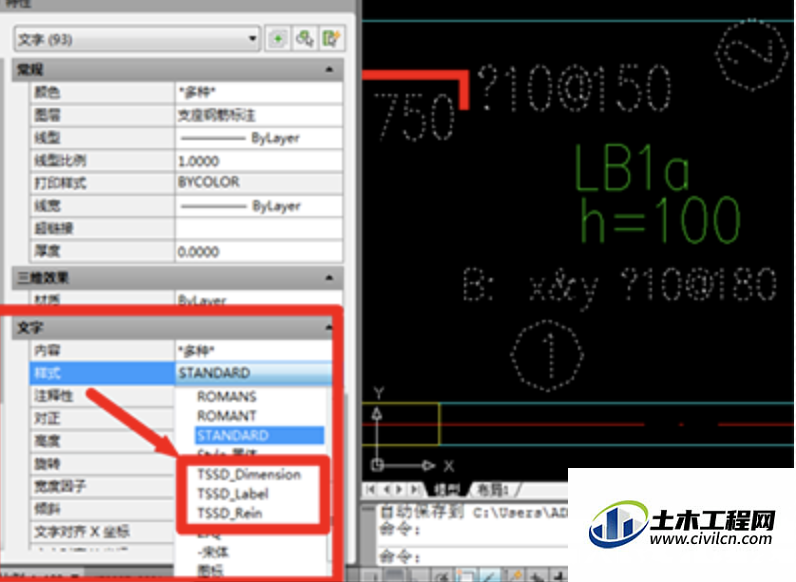Jump to the first layout tab arrow
The height and width of the screenshot is (582, 796).
click(x=371, y=489)
